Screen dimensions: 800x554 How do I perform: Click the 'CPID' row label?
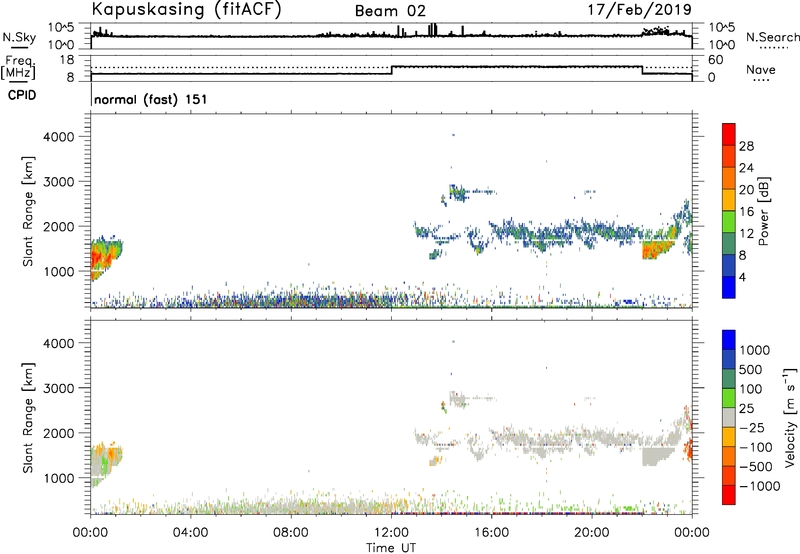[x=22, y=95]
